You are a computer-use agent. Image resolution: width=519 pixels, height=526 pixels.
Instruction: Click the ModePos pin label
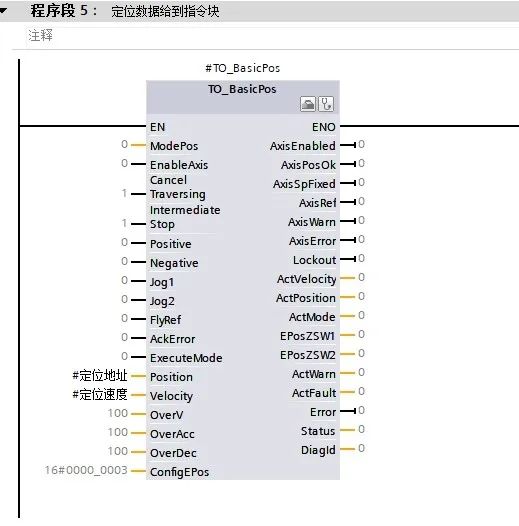(x=174, y=146)
